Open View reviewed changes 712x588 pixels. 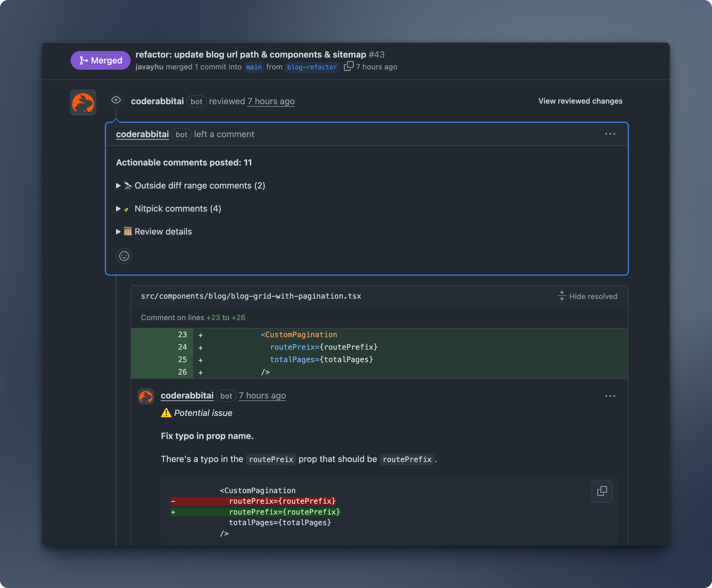[x=580, y=101]
